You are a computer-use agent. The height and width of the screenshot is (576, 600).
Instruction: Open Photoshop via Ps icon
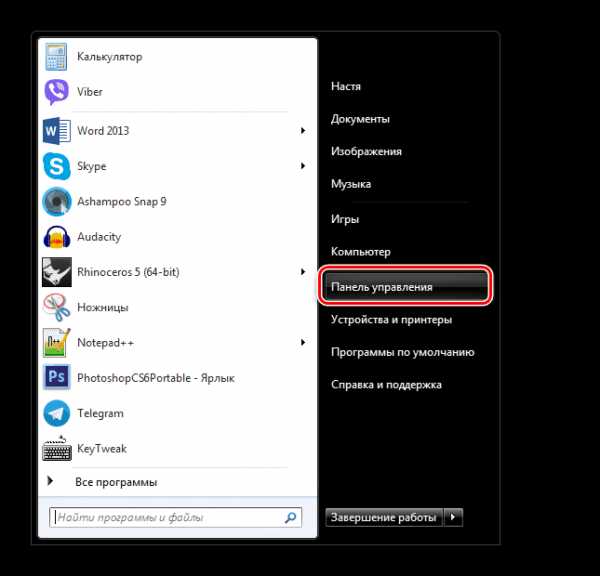point(57,377)
